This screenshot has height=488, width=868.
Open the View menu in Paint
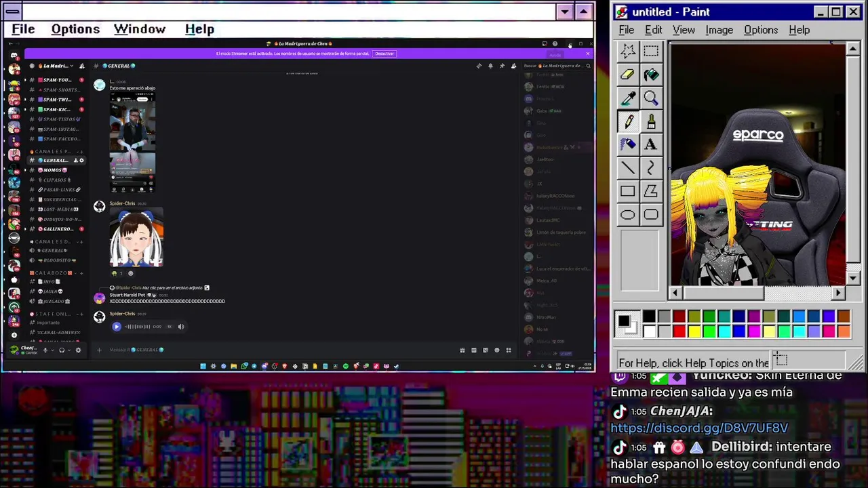(x=684, y=30)
